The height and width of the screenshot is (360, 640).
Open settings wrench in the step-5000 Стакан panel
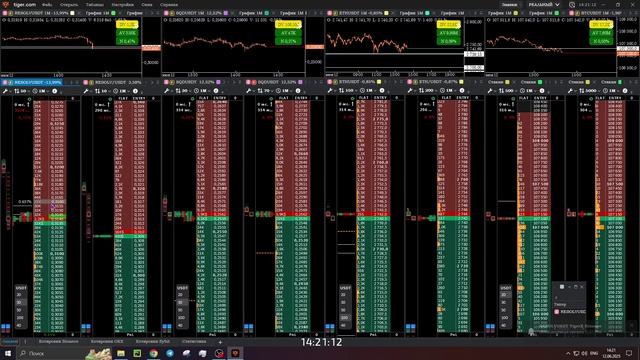[x=570, y=91]
